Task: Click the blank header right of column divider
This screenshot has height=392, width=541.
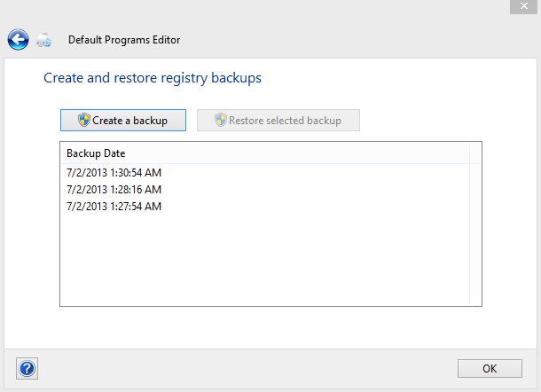Action: tap(475, 153)
